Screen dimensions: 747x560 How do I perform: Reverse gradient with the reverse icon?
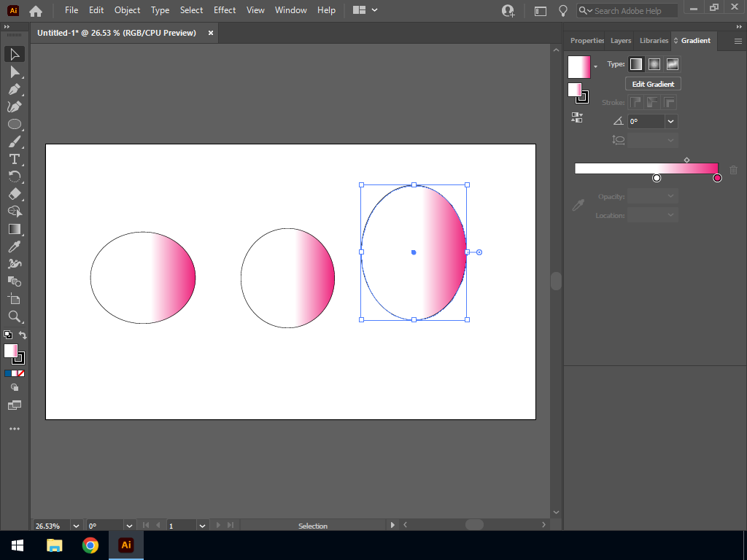577,117
